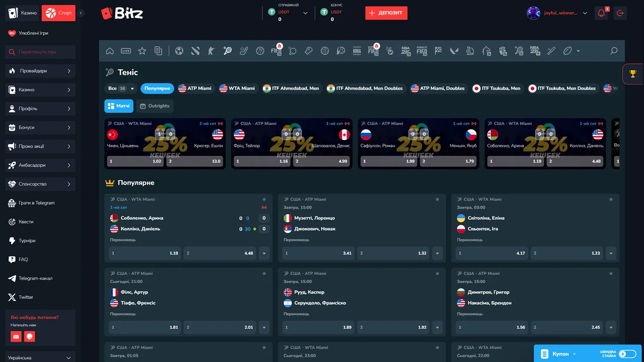Select the League of Legends icon

click(470, 51)
